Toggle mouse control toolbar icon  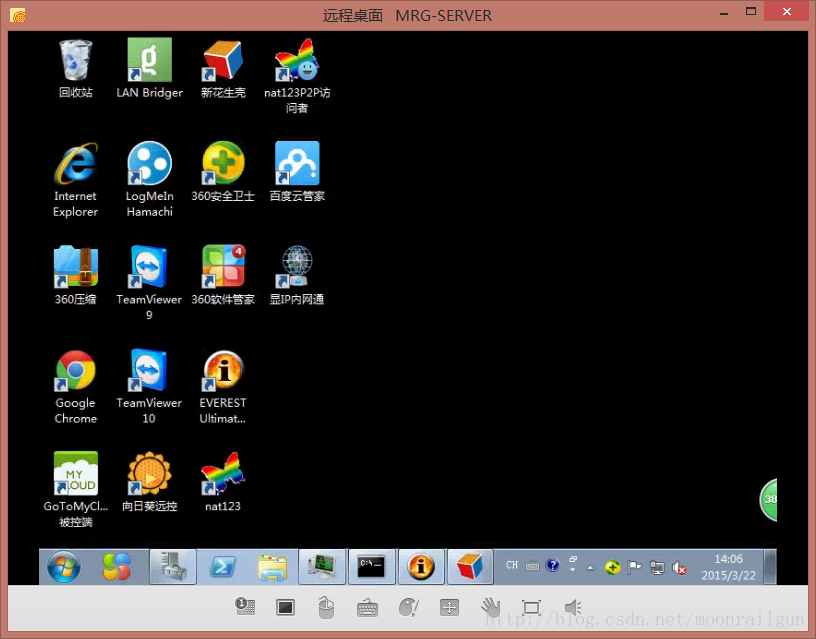(x=326, y=607)
